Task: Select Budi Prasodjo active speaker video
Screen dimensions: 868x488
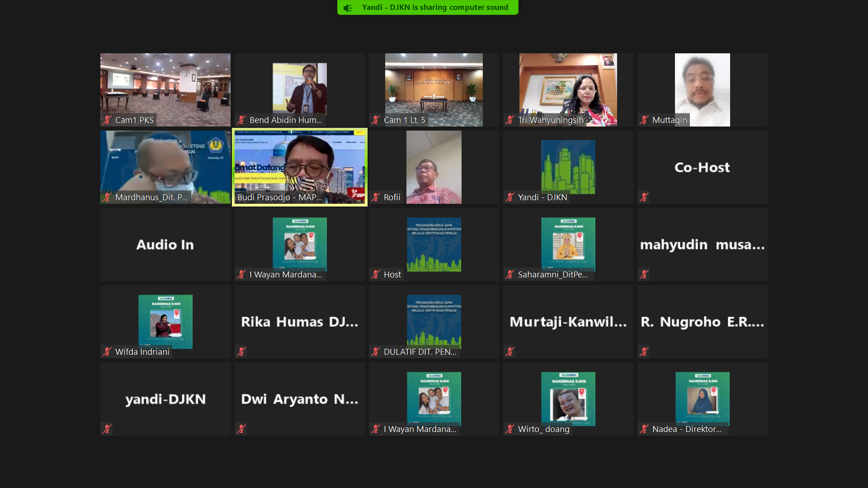Action: [299, 167]
